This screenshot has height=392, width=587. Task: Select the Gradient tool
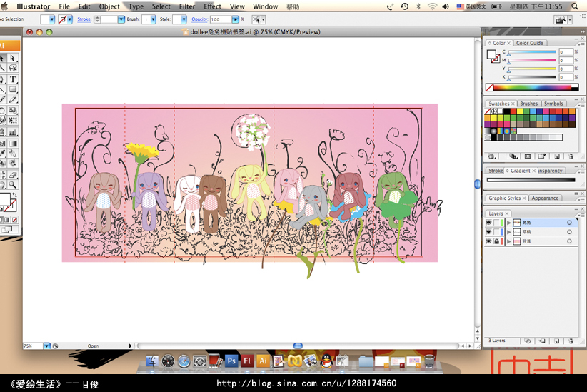pyautogui.click(x=13, y=144)
